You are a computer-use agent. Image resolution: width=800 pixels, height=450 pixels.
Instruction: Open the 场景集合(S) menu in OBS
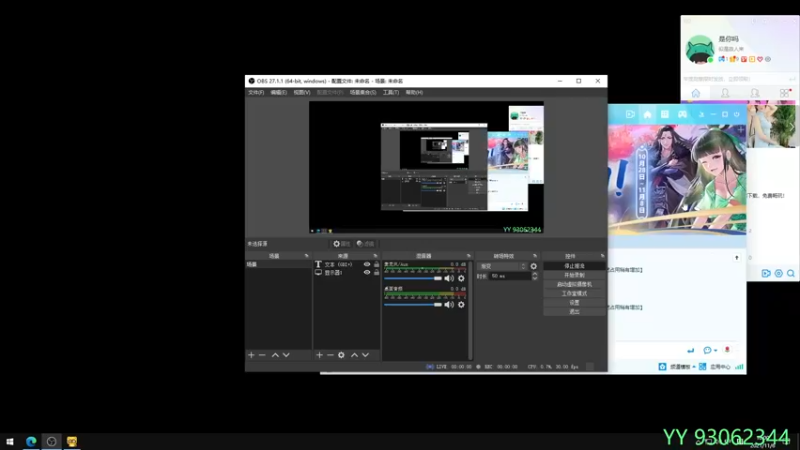[363, 92]
